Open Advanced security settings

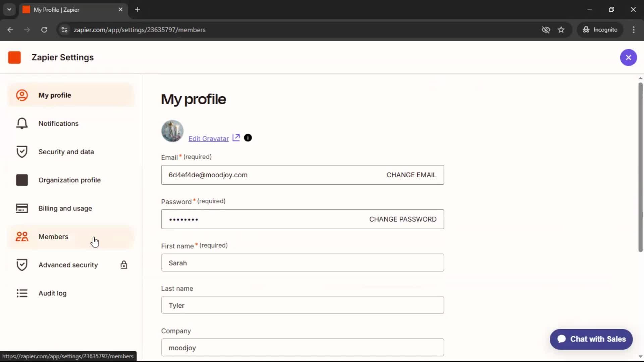click(x=71, y=265)
